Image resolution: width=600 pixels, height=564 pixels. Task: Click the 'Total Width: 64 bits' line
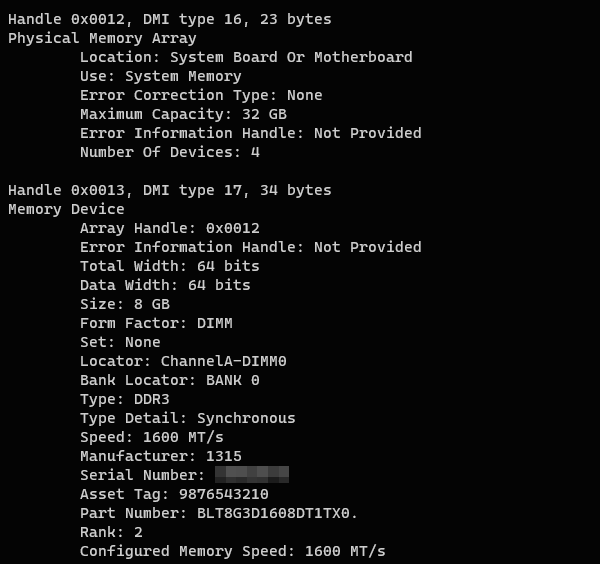coord(169,266)
